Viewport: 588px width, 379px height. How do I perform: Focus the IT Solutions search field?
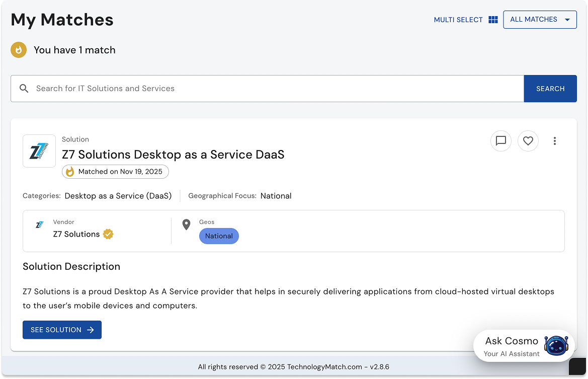(267, 89)
